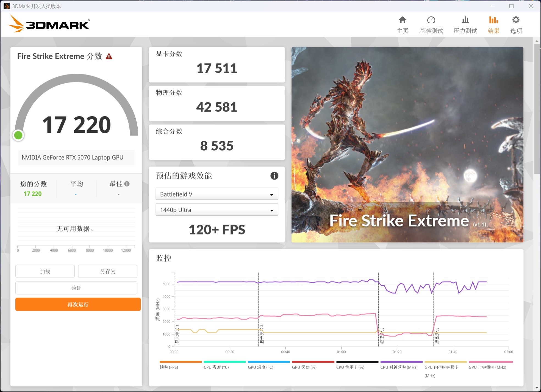Click the 验证 validate button

(x=76, y=288)
